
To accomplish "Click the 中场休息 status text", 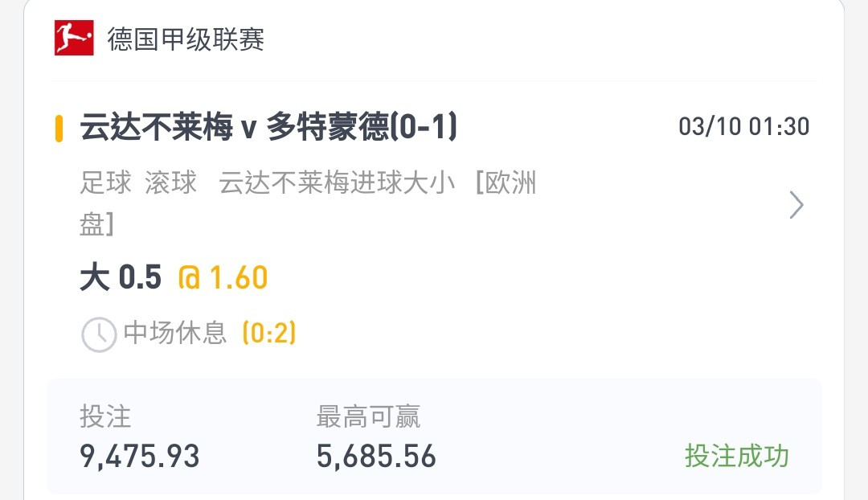I will (x=175, y=333).
